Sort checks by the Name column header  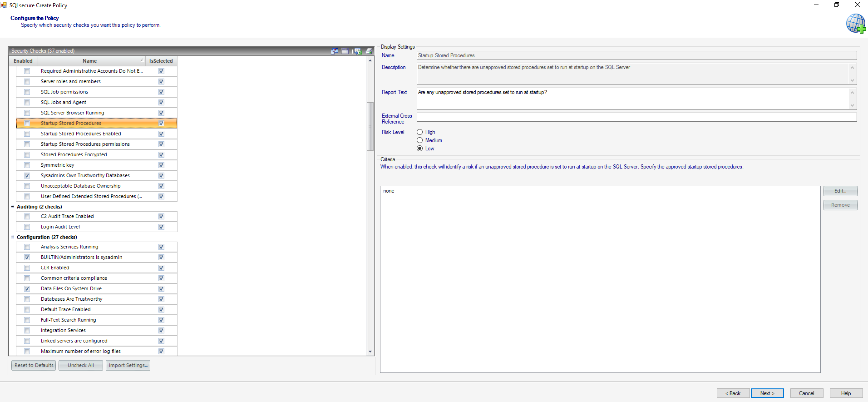pyautogui.click(x=90, y=61)
